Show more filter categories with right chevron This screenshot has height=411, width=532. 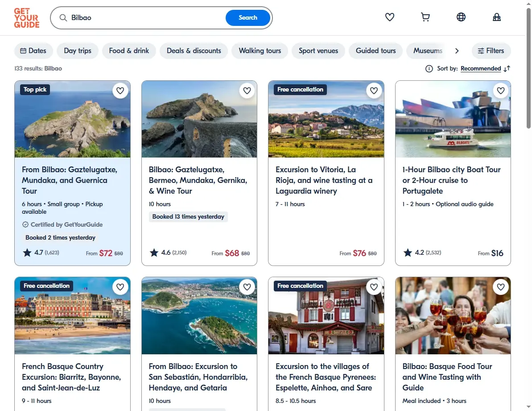[x=457, y=50]
